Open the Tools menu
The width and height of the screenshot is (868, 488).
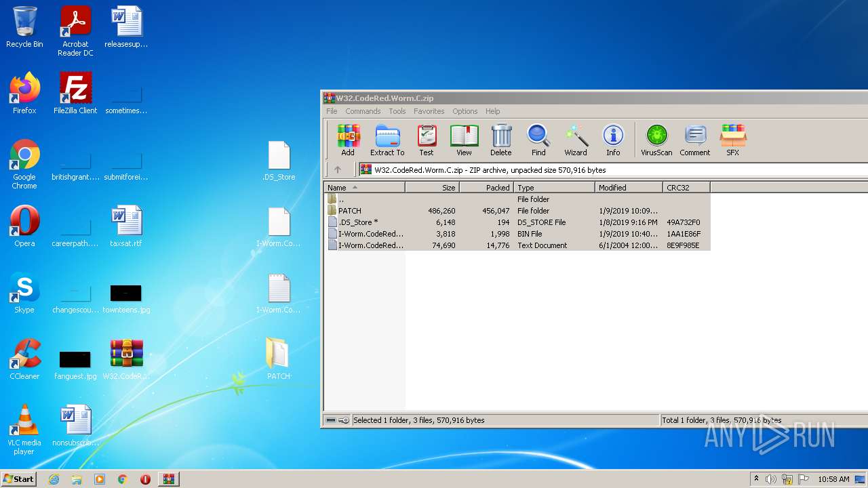click(397, 111)
